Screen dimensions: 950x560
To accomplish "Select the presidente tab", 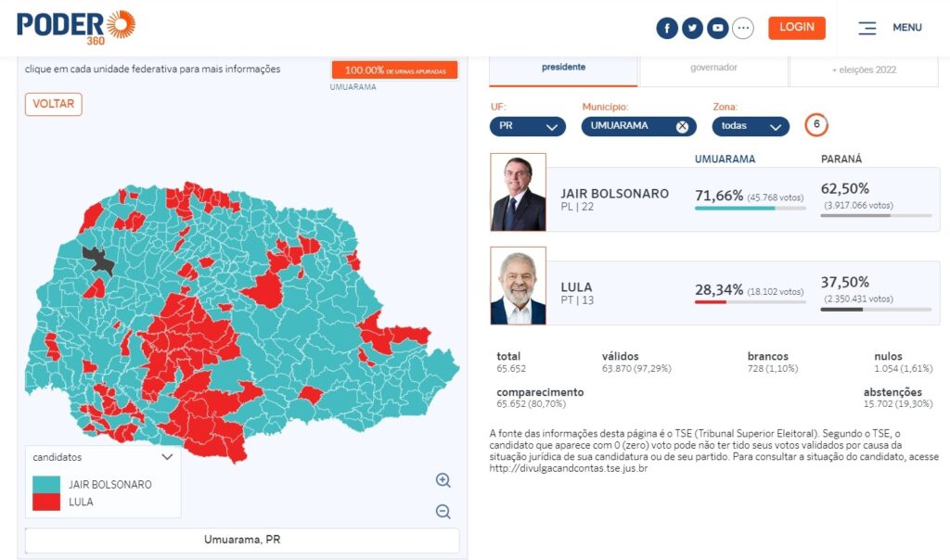I will coord(563,68).
